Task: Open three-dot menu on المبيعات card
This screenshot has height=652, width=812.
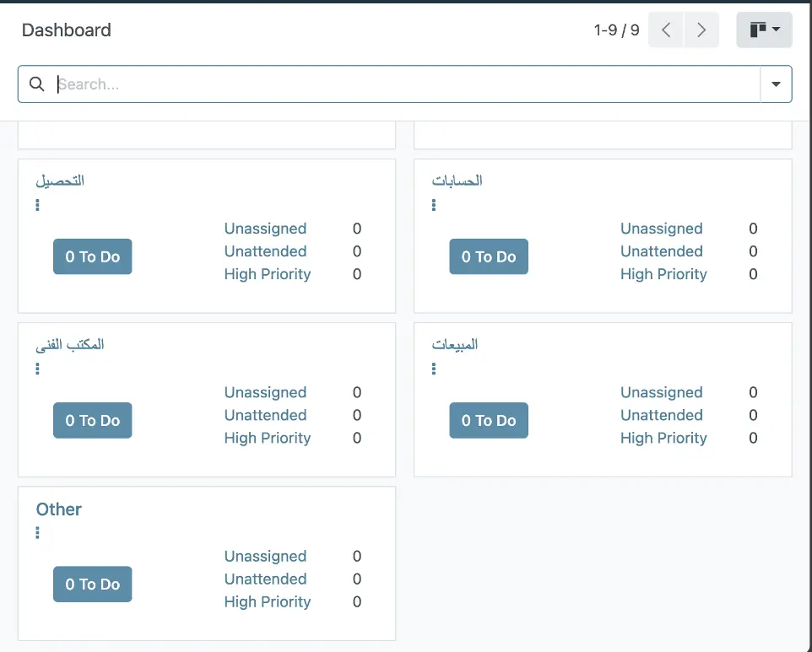Action: [434, 369]
